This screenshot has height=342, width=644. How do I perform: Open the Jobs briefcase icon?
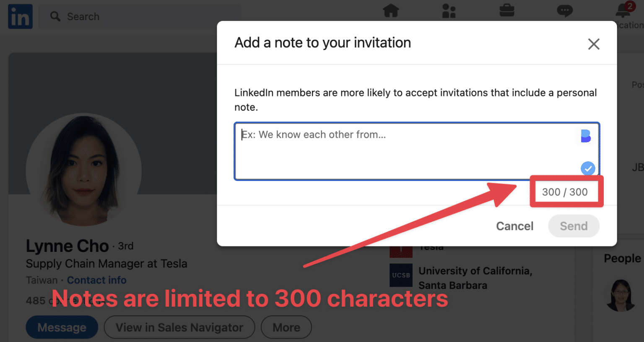click(507, 11)
